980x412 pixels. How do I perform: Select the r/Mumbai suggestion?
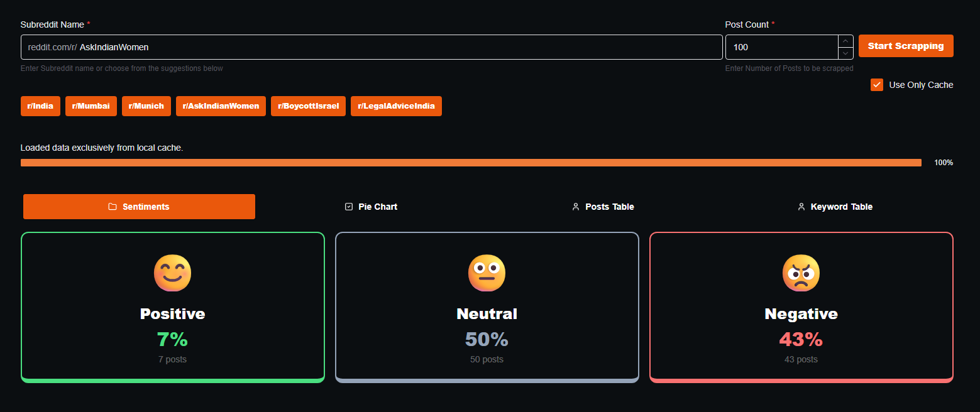pos(91,106)
